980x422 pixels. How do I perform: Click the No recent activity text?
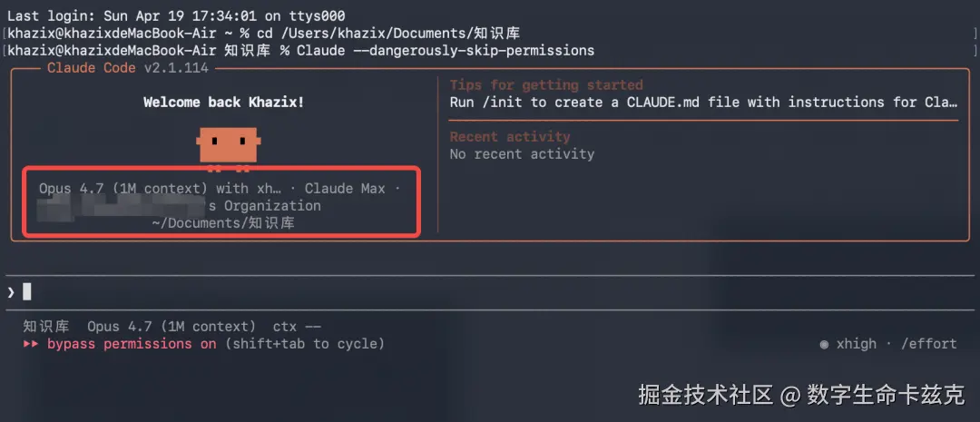(523, 153)
